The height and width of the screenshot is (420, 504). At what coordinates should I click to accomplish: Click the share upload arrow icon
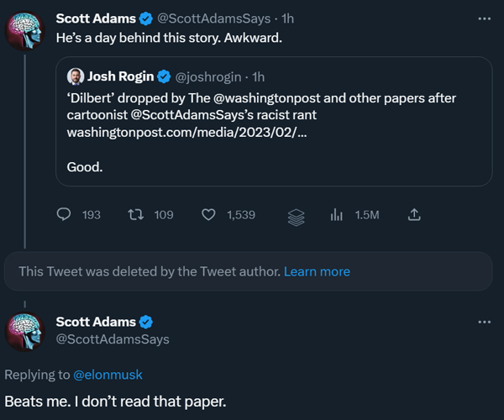coord(413,215)
